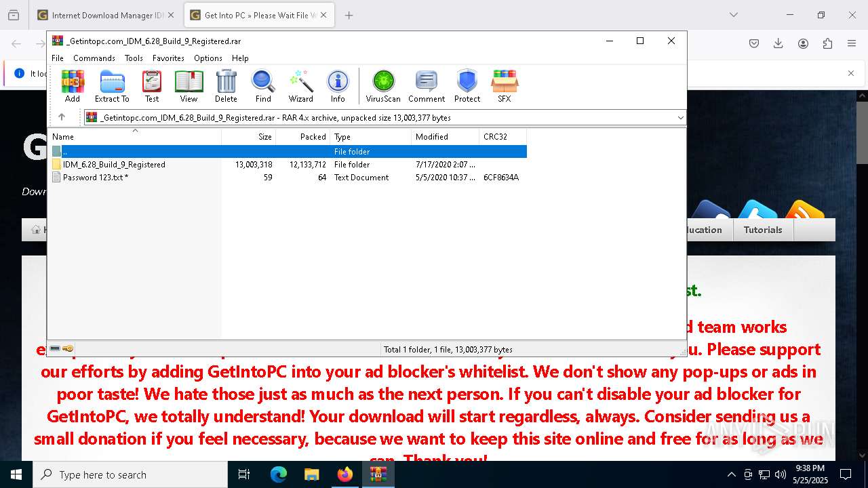868x488 pixels.
Task: Start a VirusScan on the archive
Action: (383, 86)
